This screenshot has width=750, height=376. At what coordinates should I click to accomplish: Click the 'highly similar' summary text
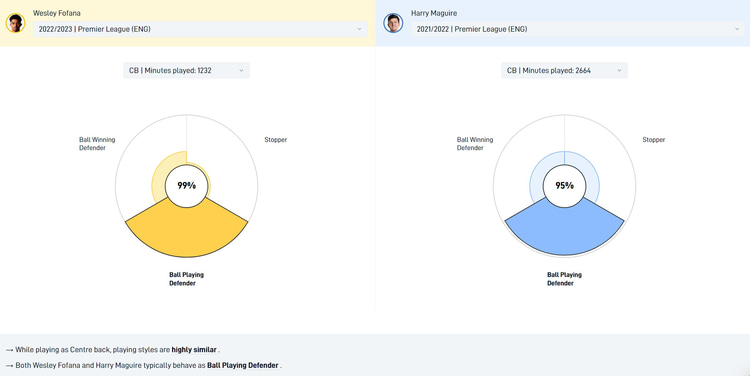[194, 350]
